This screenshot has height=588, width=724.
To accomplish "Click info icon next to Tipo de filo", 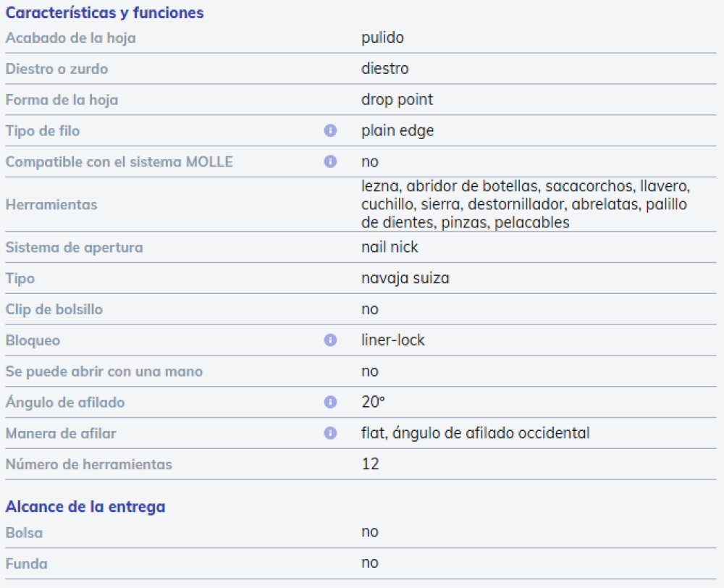I will (330, 131).
